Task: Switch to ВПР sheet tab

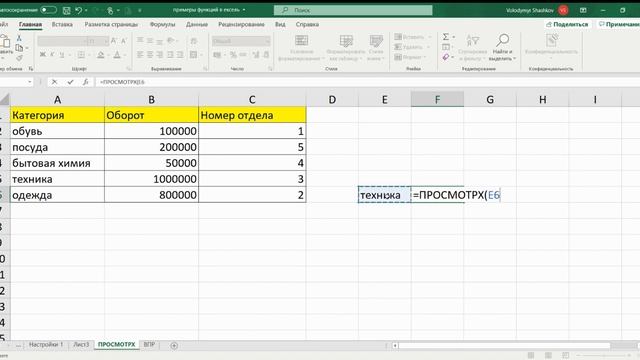Action: (x=149, y=344)
